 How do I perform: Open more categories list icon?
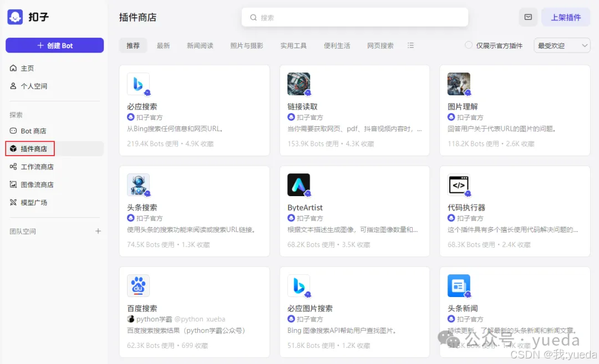pos(410,45)
